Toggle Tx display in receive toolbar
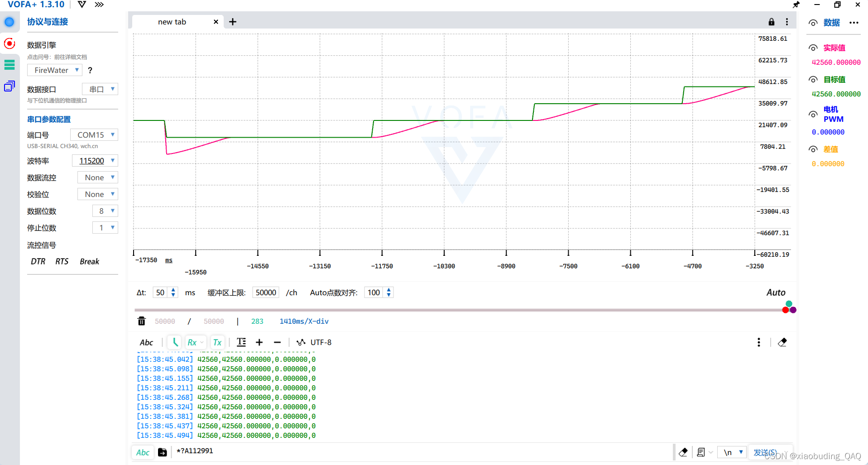This screenshot has height=465, width=868. 217,342
